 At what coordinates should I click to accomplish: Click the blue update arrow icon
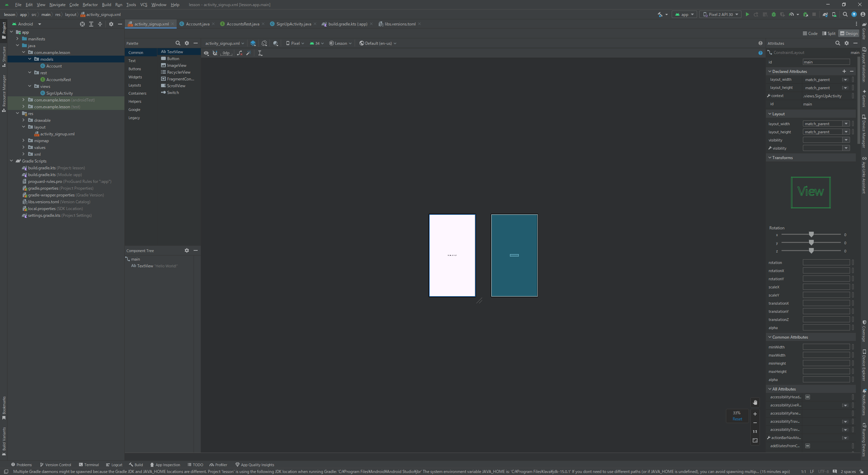854,15
